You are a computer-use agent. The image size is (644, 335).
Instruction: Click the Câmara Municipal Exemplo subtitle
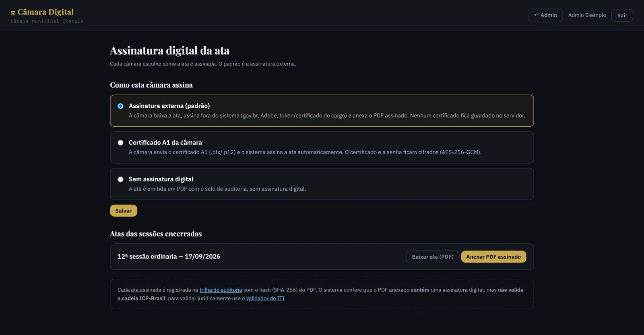[x=47, y=21]
